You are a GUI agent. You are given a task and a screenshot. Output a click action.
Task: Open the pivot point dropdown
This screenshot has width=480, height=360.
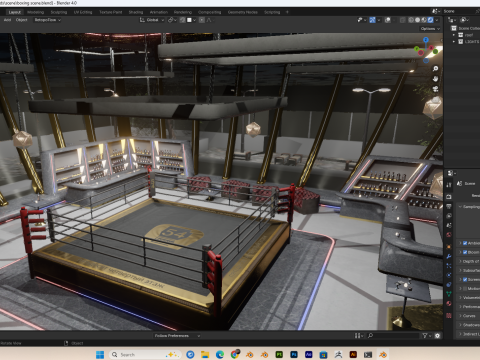click(172, 20)
